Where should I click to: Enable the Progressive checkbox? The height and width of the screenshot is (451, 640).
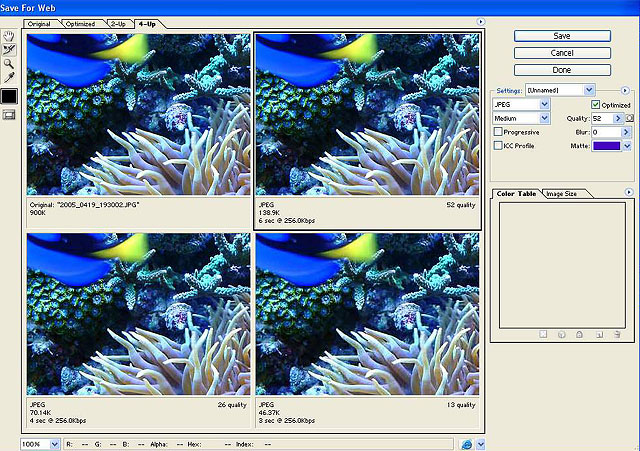[x=499, y=132]
